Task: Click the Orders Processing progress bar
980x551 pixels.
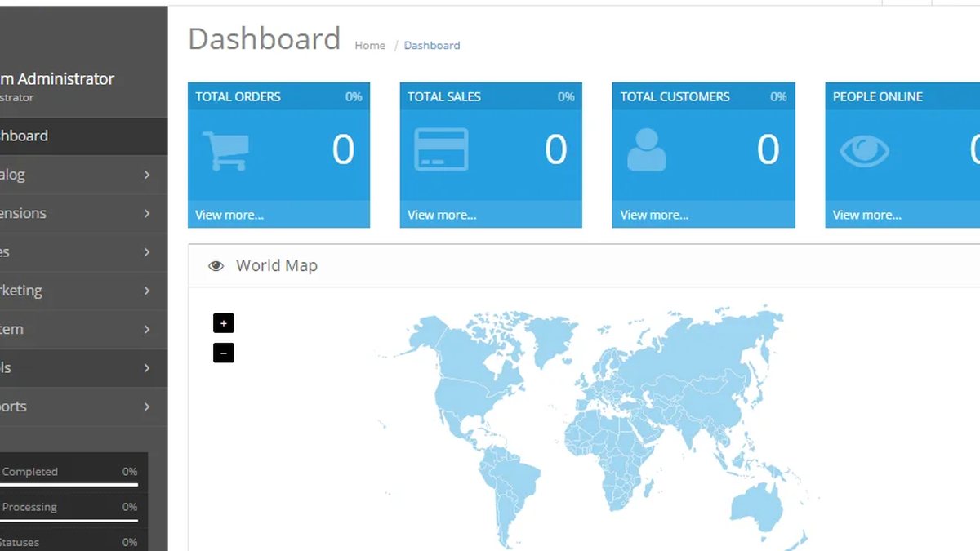Action: coord(69,520)
